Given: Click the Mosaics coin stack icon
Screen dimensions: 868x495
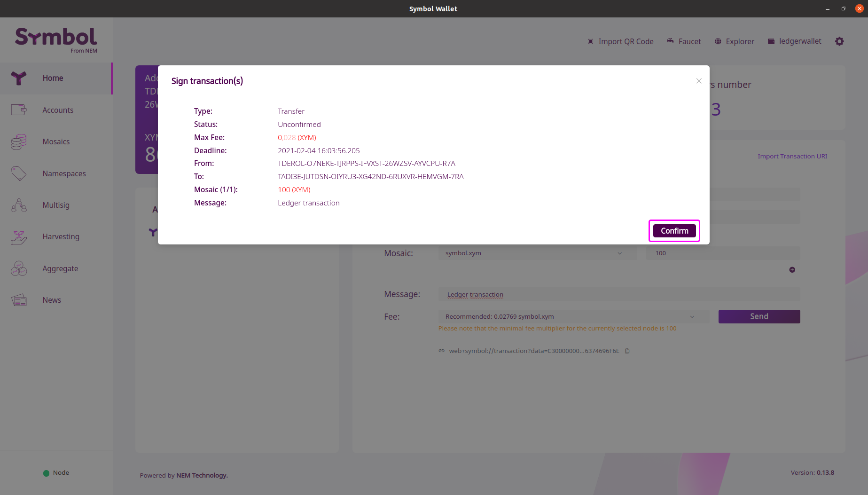Looking at the screenshot, I should pos(19,141).
